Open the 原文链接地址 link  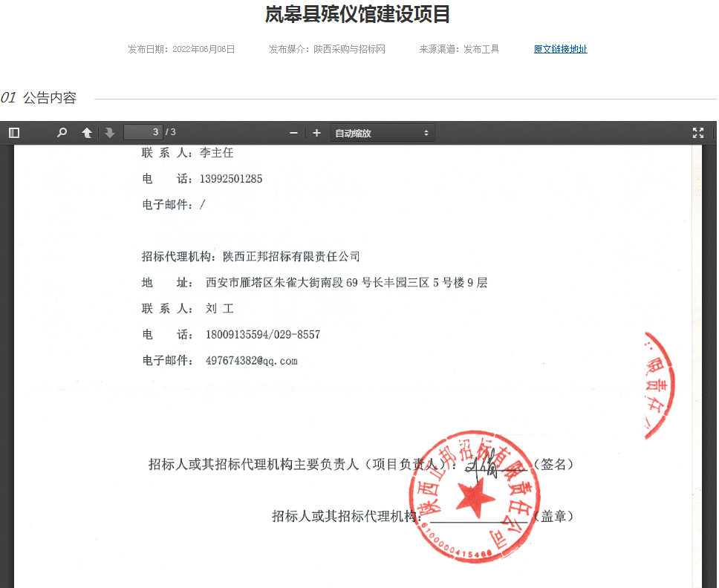point(560,49)
